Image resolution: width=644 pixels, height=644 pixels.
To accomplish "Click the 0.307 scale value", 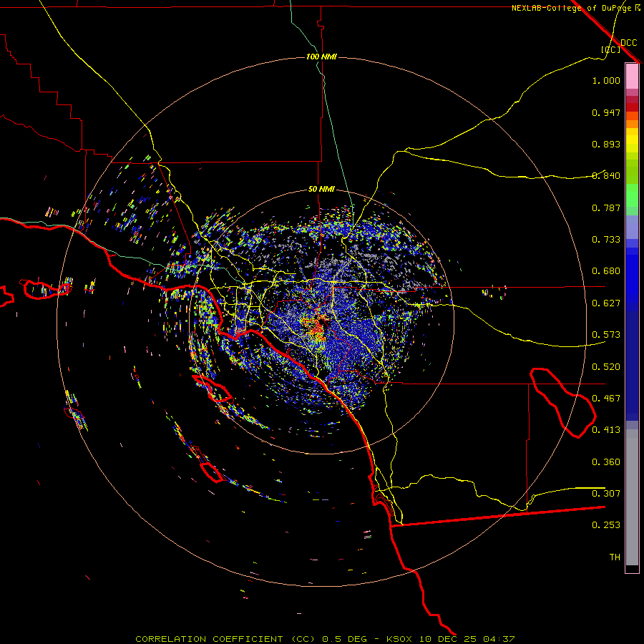I will (x=606, y=494).
